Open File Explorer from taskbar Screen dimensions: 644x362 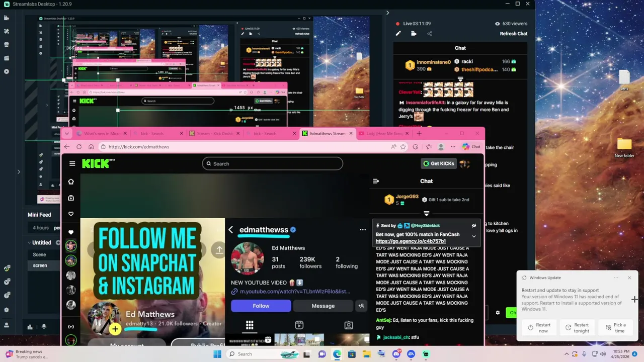point(366,354)
